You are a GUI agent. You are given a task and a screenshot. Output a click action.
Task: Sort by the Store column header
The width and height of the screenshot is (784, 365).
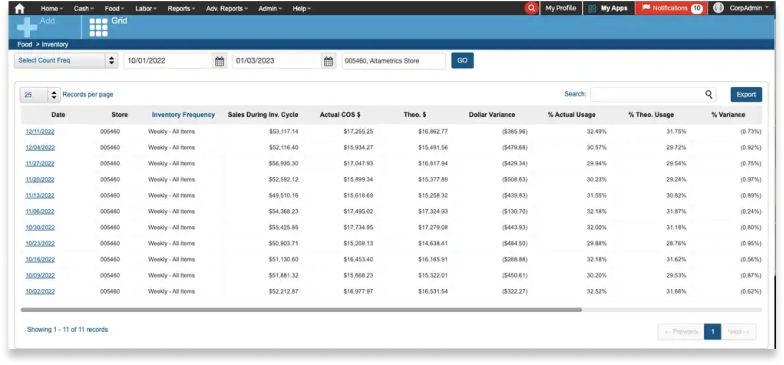coord(120,114)
